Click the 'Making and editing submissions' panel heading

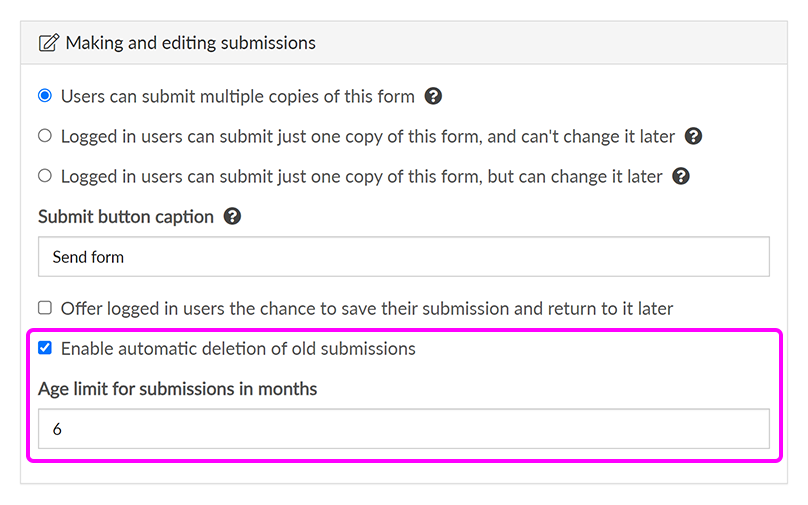[190, 43]
